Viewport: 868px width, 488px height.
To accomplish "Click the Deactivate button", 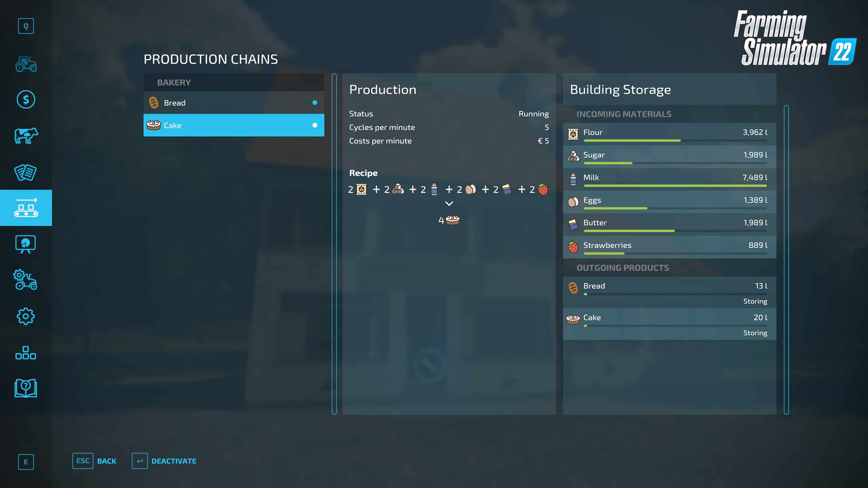I will point(164,461).
